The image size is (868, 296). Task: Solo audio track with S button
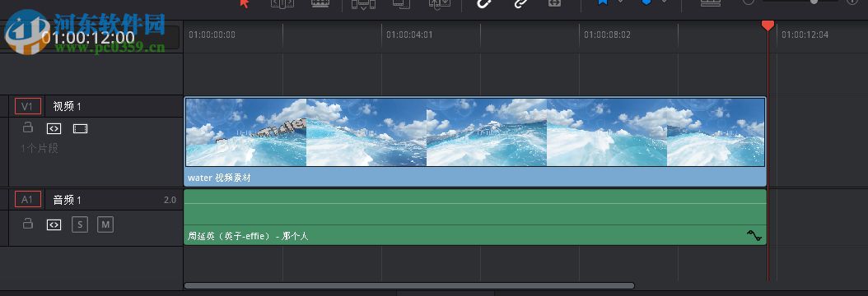80,224
